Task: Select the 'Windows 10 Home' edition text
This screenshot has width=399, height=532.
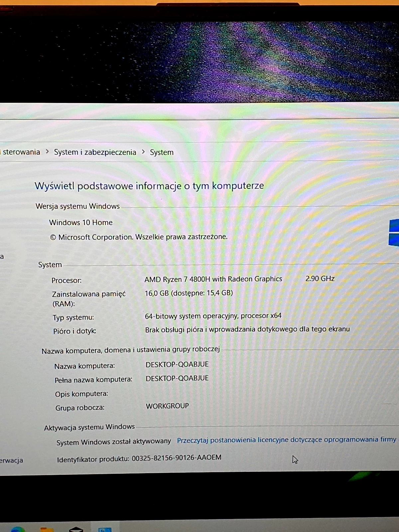Action: coord(81,222)
